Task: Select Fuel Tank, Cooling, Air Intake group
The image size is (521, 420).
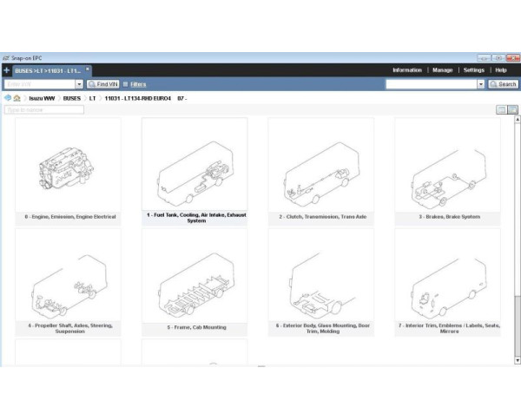Action: (196, 169)
